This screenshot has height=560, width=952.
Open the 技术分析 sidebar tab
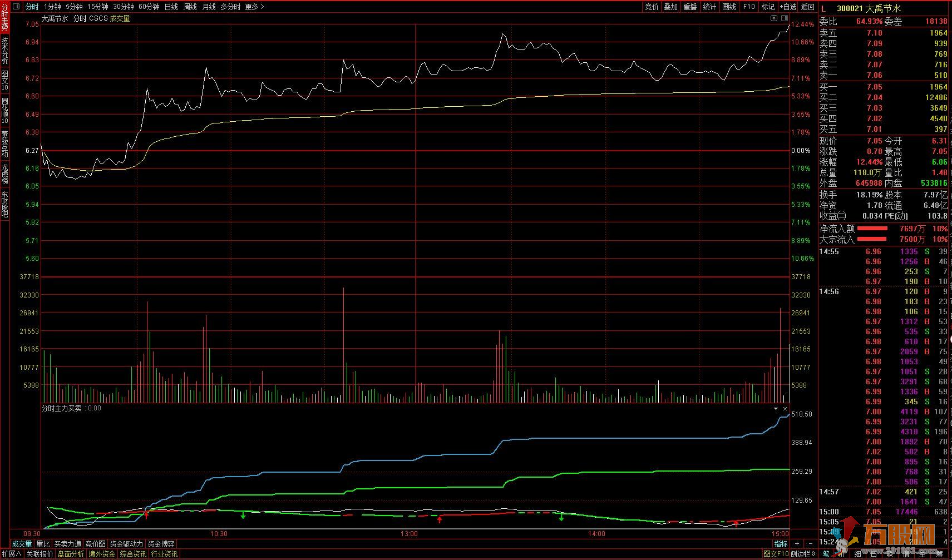[x=4, y=50]
